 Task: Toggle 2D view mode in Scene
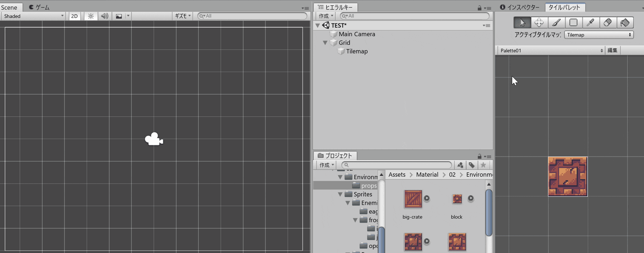click(75, 16)
